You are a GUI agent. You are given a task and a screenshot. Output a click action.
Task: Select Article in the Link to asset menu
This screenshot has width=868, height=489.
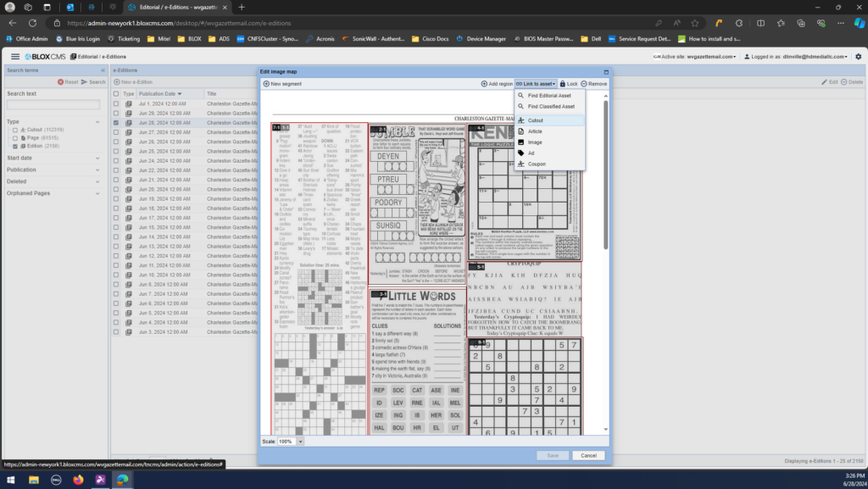(535, 131)
